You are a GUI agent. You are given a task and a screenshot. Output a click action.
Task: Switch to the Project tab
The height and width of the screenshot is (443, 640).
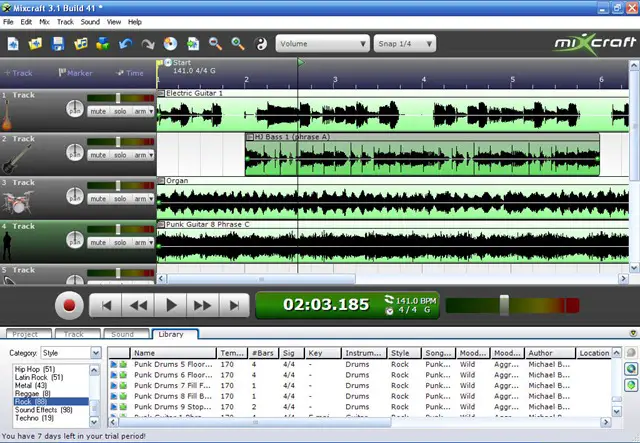click(29, 334)
